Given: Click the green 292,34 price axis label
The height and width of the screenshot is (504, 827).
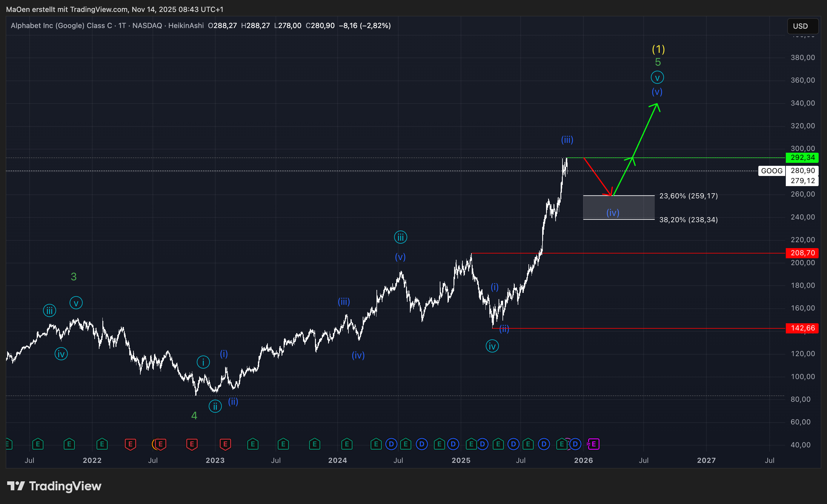Looking at the screenshot, I should (802, 157).
